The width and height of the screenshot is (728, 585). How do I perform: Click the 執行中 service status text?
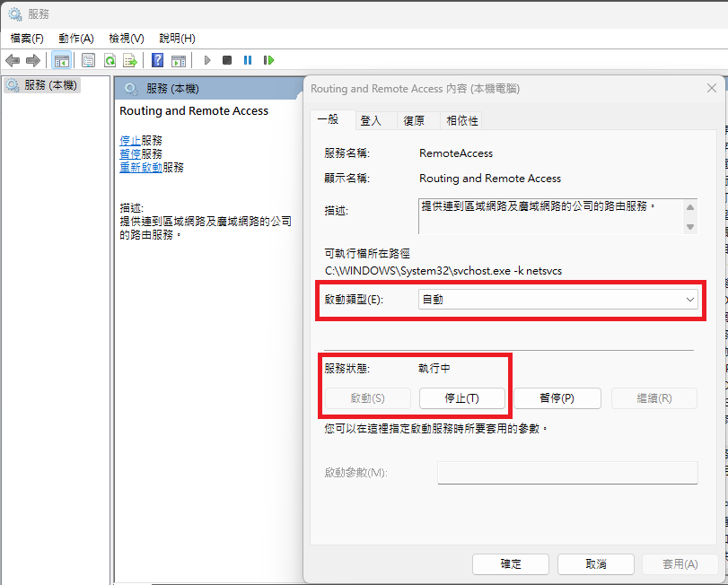click(434, 369)
